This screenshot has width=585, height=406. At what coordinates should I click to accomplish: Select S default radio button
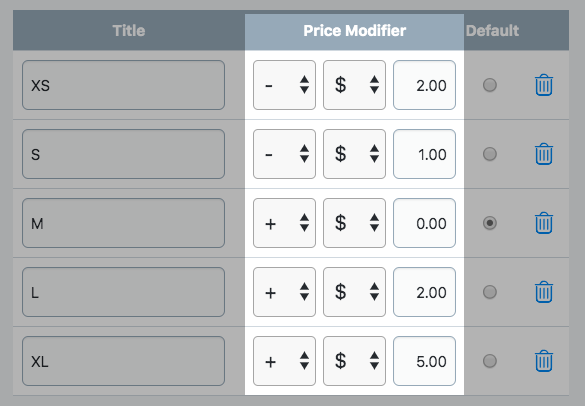[x=489, y=154]
